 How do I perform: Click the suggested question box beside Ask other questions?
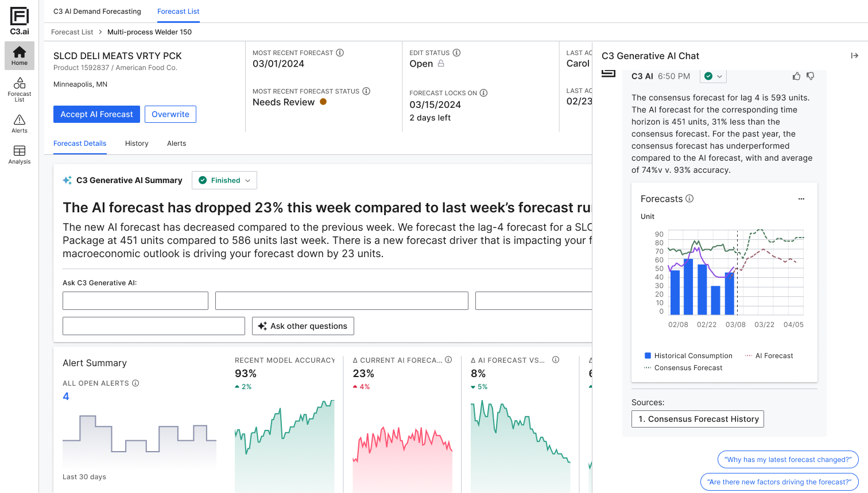point(154,326)
